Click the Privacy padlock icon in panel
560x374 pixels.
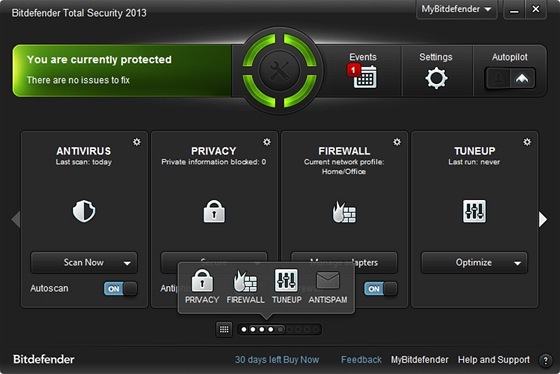coord(214,211)
